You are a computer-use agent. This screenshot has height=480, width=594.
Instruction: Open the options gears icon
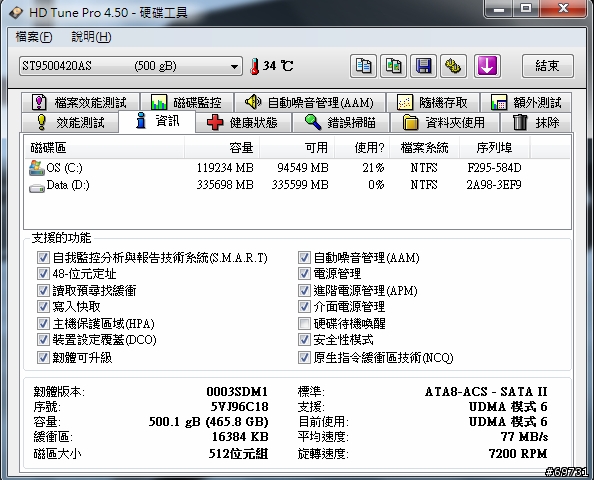click(x=453, y=66)
